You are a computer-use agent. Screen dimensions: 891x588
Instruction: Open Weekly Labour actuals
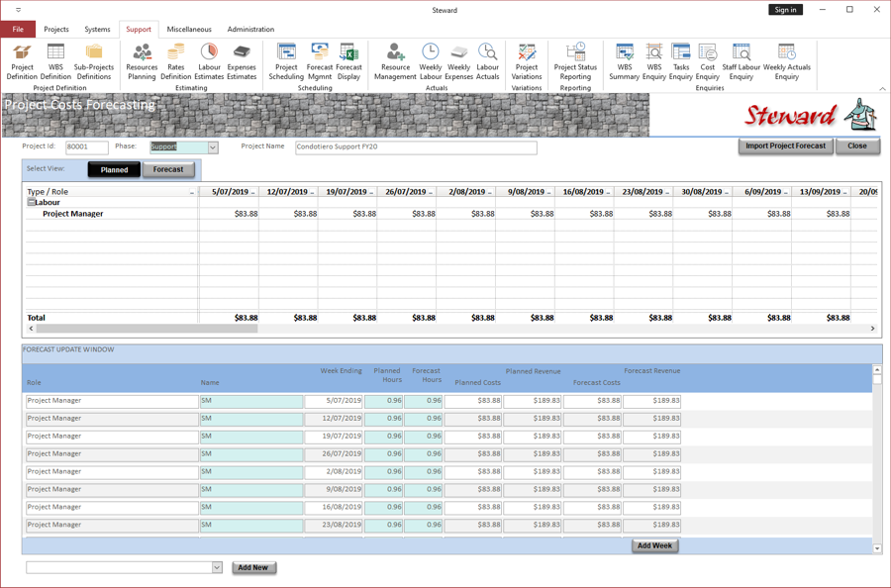click(431, 62)
